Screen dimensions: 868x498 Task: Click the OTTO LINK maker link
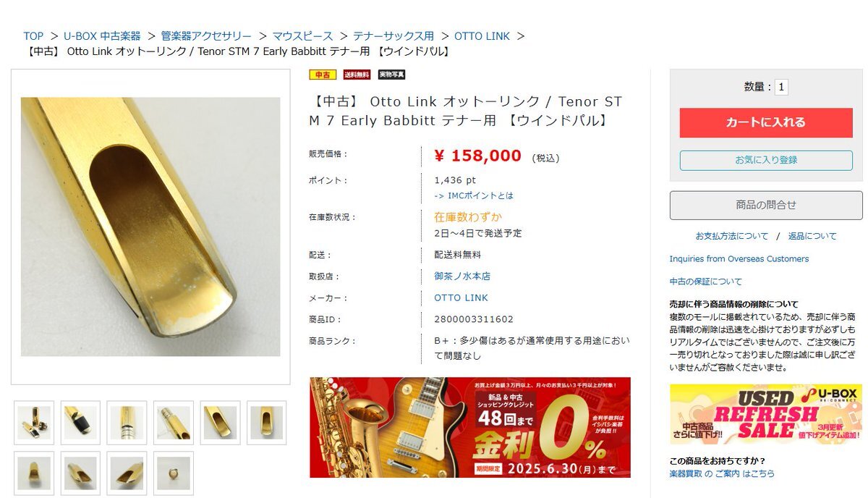(461, 297)
